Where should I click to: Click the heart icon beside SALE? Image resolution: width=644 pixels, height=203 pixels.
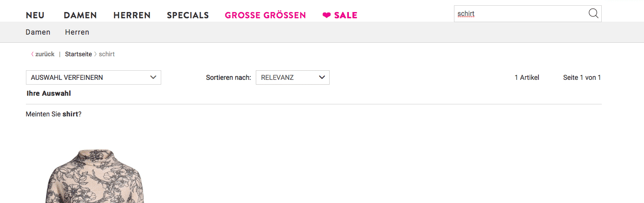tap(326, 15)
